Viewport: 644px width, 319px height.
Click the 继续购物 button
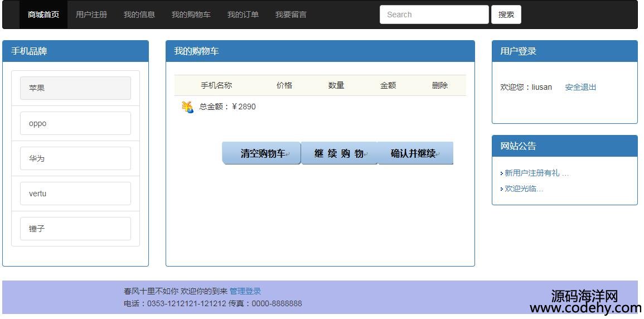tap(339, 153)
